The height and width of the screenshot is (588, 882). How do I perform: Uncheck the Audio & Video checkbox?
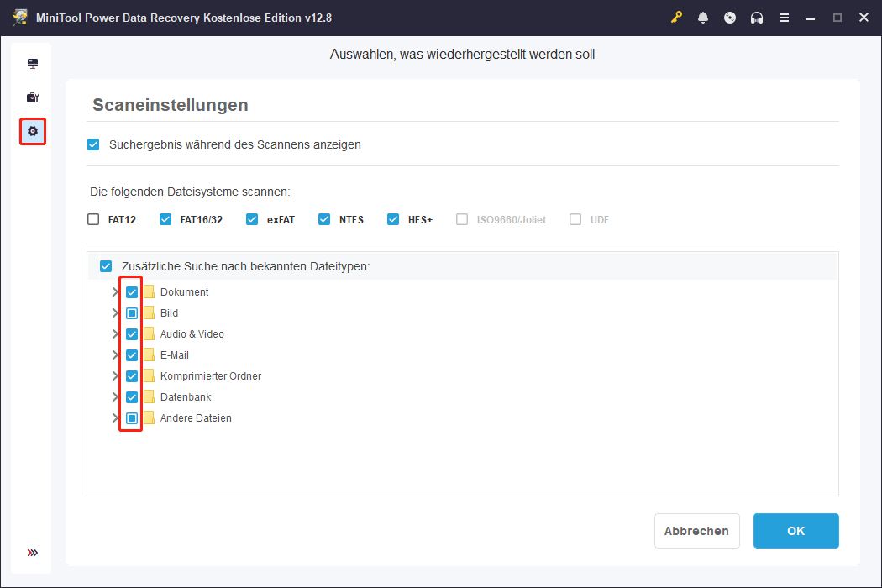(x=132, y=334)
